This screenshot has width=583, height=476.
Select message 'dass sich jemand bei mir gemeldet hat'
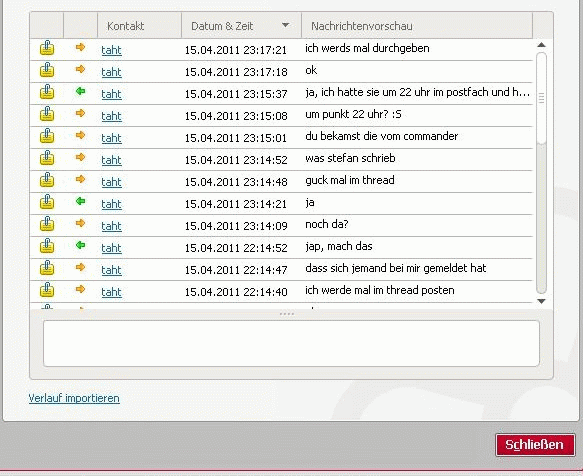395,268
